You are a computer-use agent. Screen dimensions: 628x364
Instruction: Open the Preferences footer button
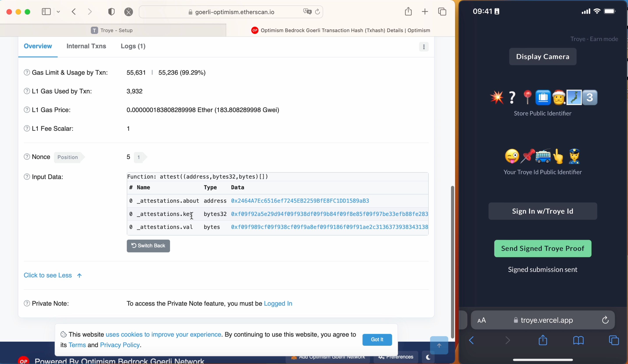(396, 357)
